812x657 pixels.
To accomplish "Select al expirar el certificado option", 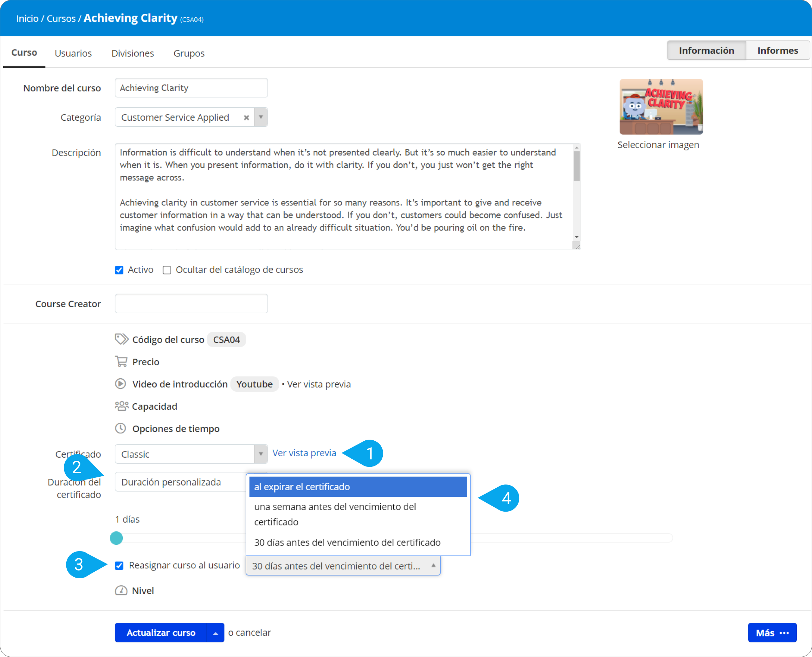I will click(x=358, y=487).
